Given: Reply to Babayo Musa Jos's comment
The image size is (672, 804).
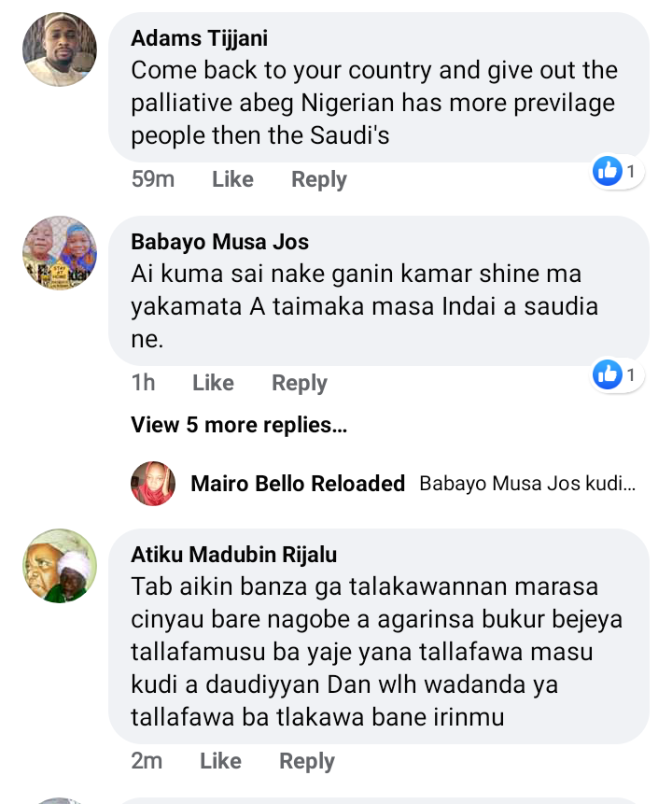Looking at the screenshot, I should coord(299,383).
